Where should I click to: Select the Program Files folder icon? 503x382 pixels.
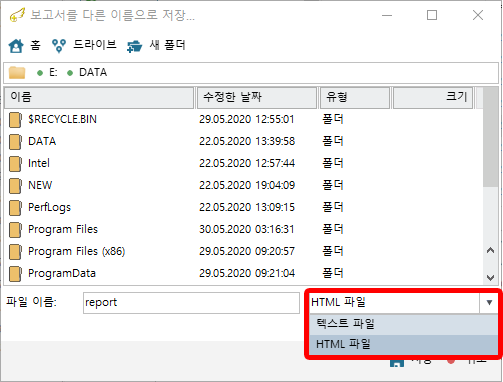15,230
